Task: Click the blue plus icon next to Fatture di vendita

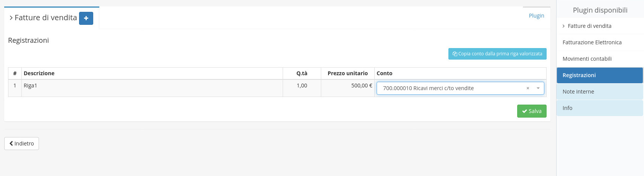Action: pos(86,18)
